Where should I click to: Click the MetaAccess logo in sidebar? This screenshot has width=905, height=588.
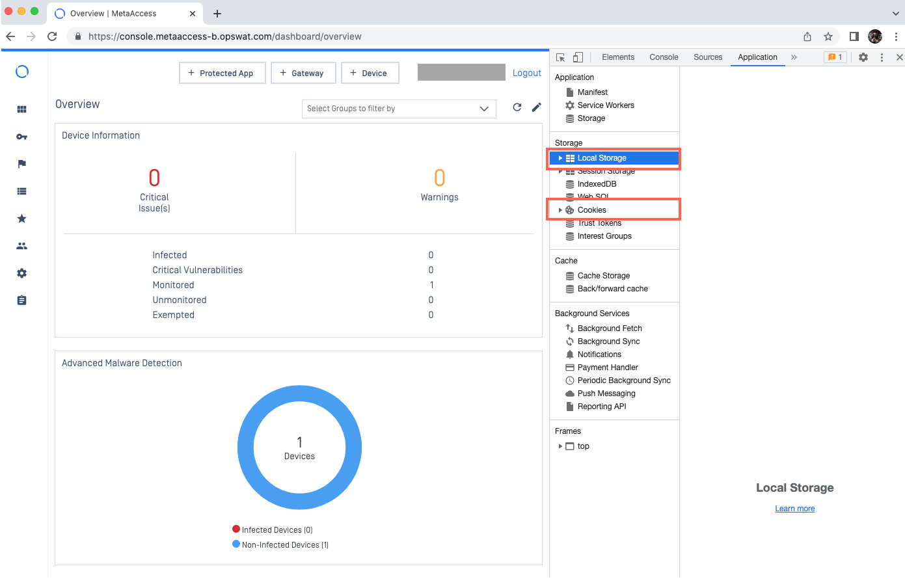pyautogui.click(x=22, y=72)
